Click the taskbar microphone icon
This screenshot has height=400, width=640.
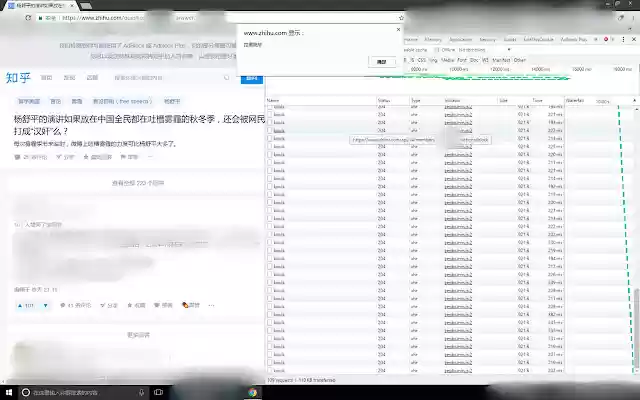[x=142, y=393]
